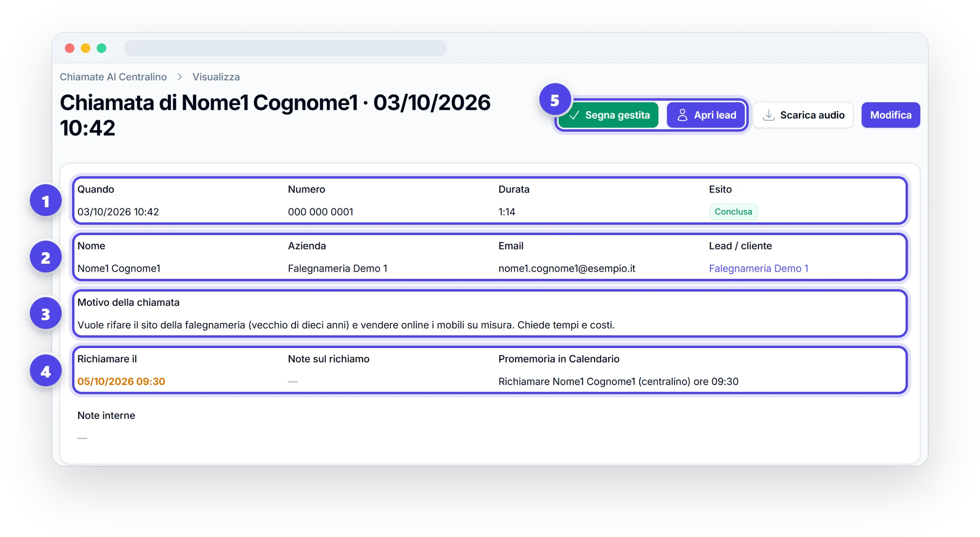Click the red close window dot

(70, 48)
